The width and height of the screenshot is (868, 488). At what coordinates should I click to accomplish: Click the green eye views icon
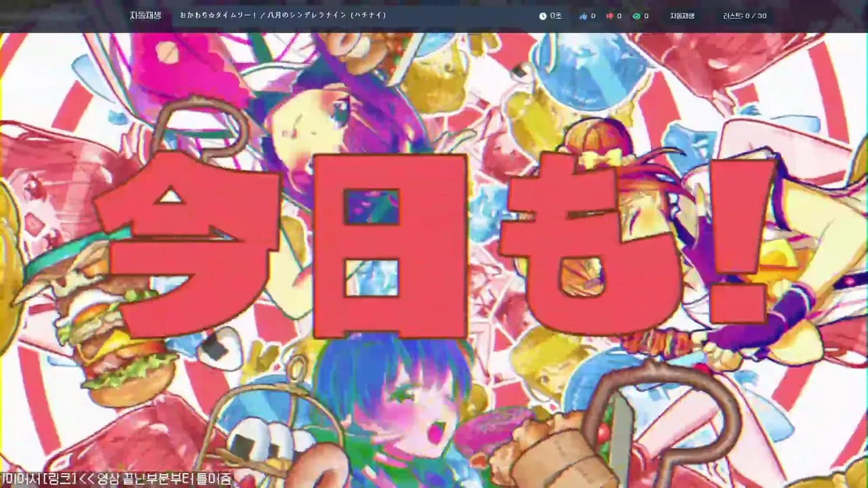pos(636,16)
